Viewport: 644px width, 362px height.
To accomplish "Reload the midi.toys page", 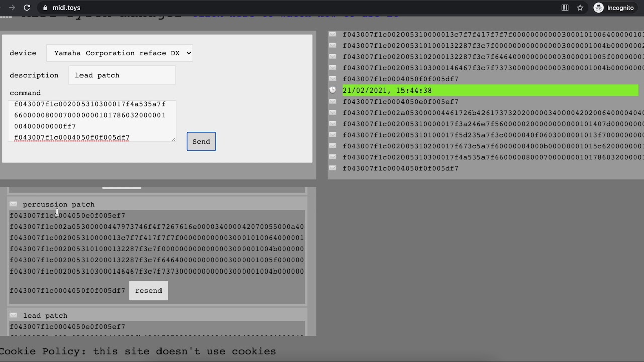I will (27, 8).
